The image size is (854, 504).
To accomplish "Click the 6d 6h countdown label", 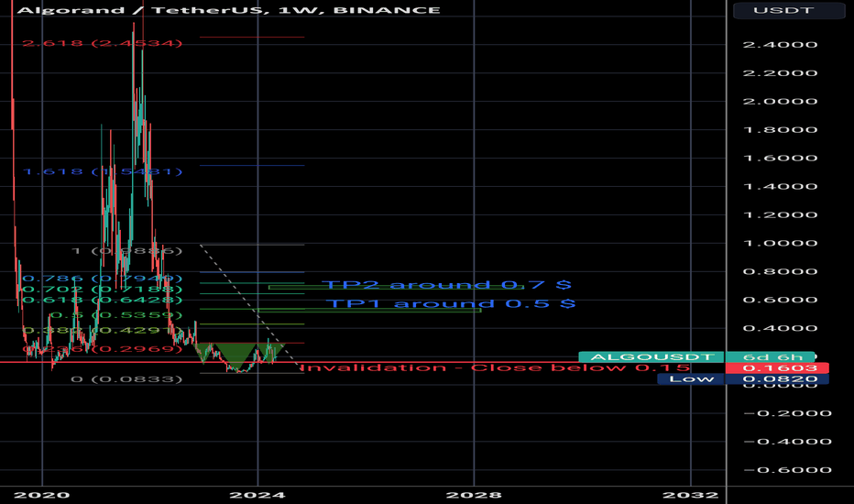I will pyautogui.click(x=770, y=356).
